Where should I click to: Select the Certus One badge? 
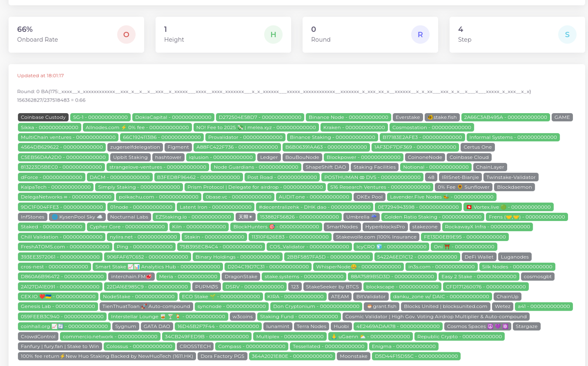click(x=478, y=147)
